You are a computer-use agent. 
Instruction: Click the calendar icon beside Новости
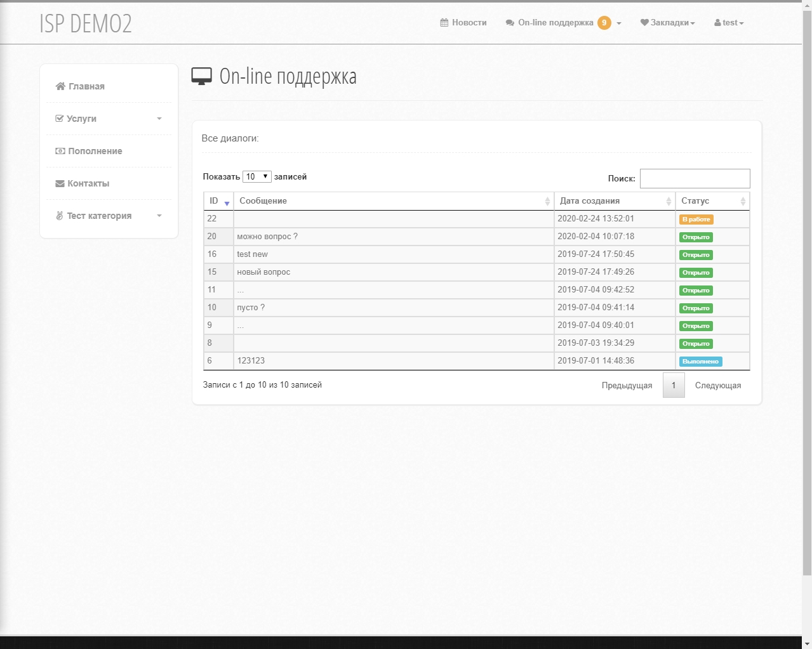444,23
